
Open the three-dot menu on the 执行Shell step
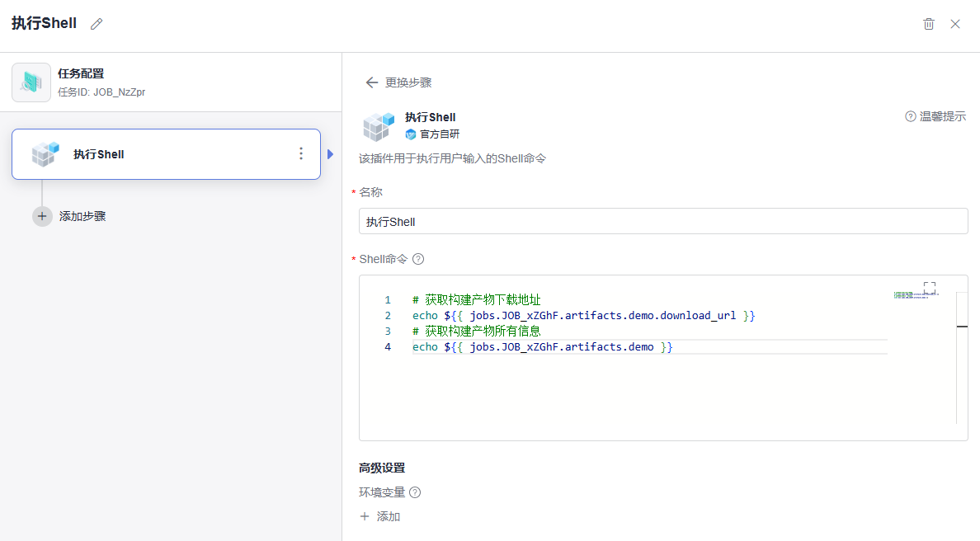[301, 153]
